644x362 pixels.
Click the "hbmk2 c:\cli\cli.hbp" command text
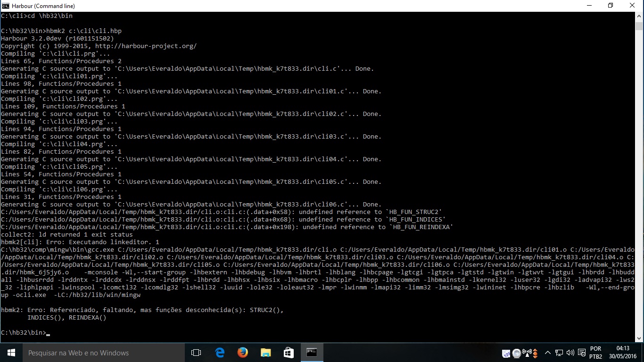coord(84,31)
